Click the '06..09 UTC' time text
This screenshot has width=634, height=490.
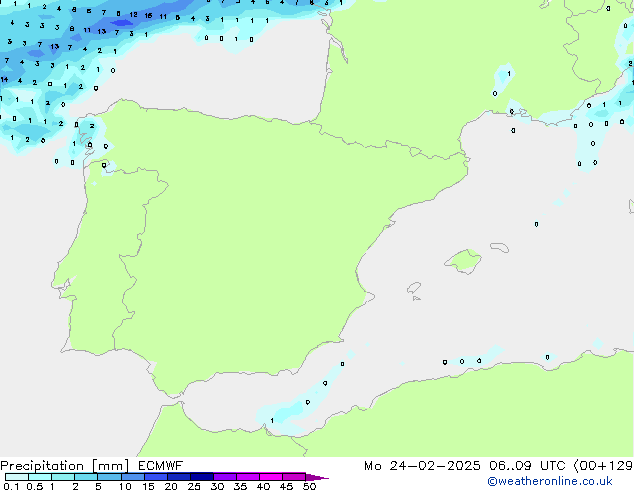click(x=527, y=466)
